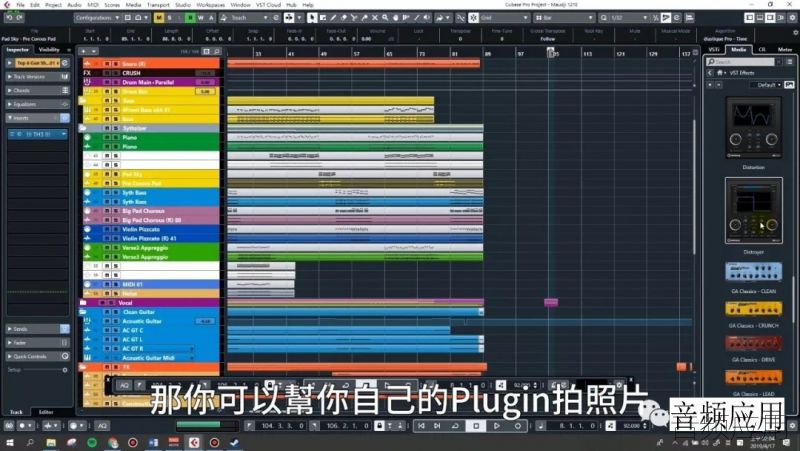Select the Range Selection tool

(x=322, y=17)
